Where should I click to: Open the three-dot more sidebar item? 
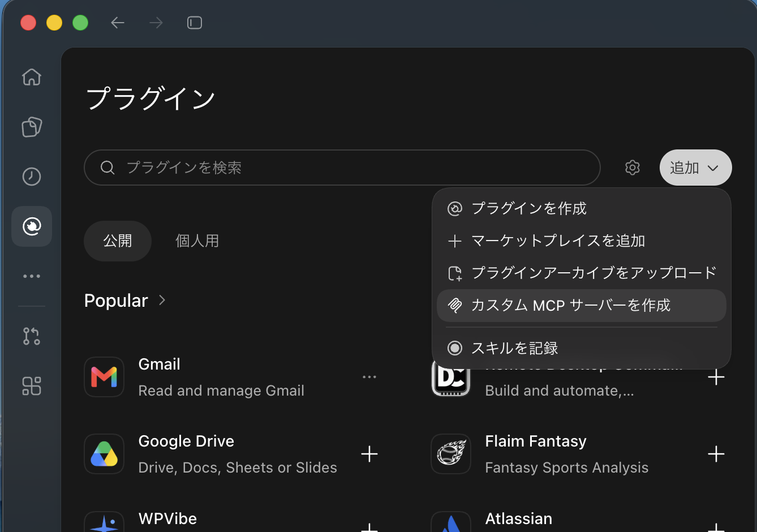[32, 276]
